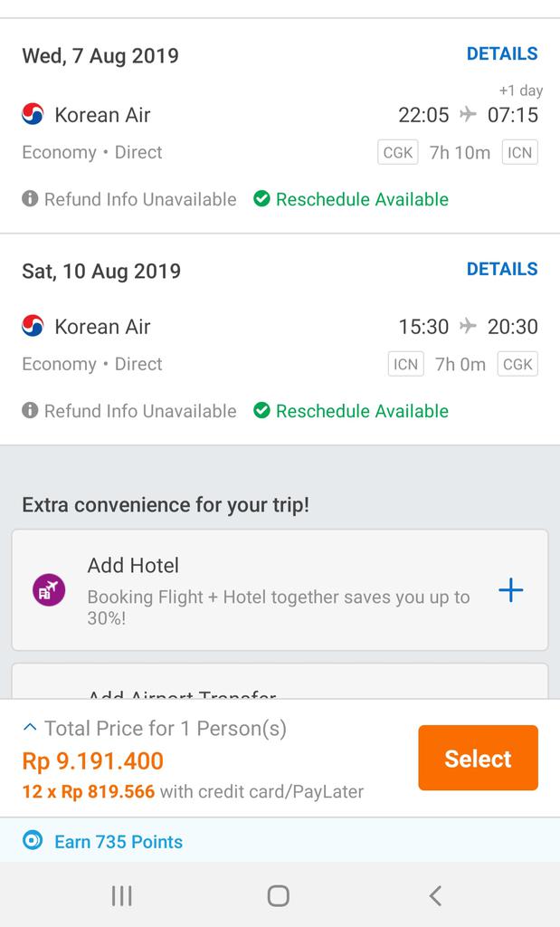Tap the info icon on the 10 Aug refund notice

click(x=30, y=411)
